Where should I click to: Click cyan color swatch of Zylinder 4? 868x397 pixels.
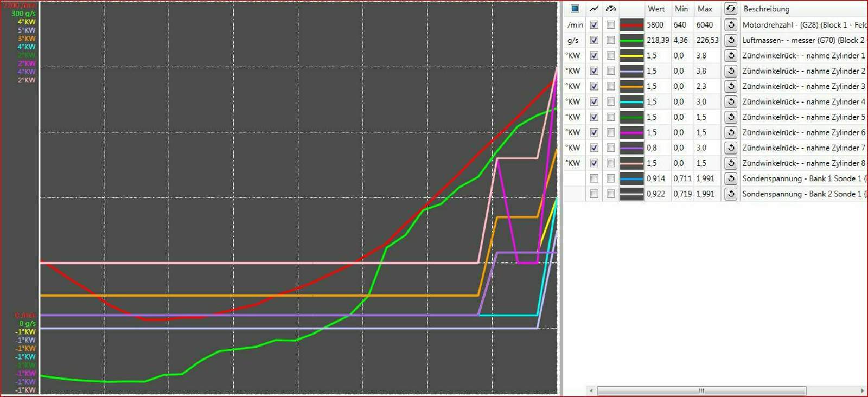pos(631,101)
